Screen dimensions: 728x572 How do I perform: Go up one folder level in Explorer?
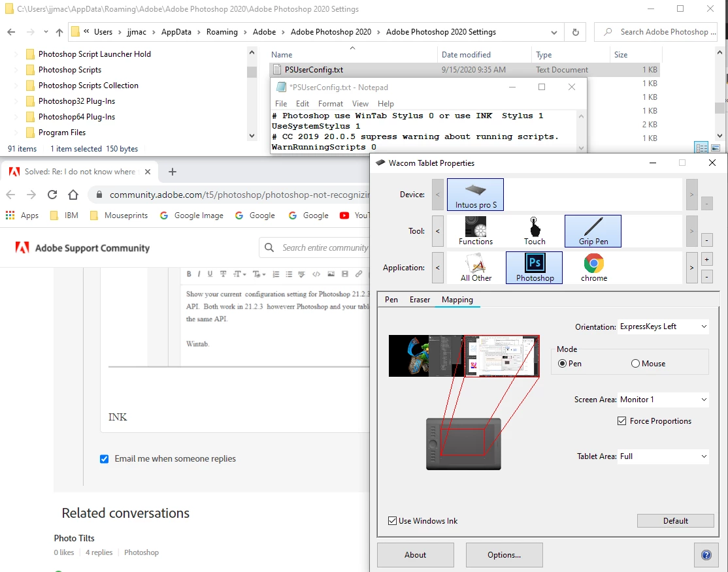59,32
